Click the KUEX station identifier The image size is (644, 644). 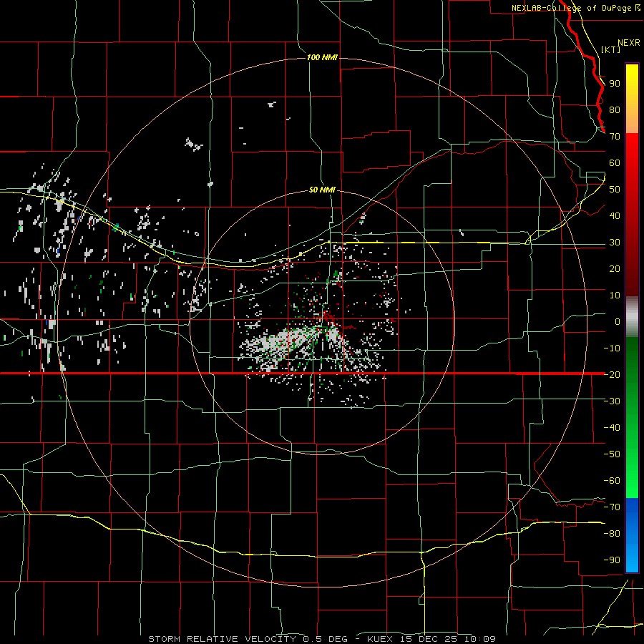(380, 639)
